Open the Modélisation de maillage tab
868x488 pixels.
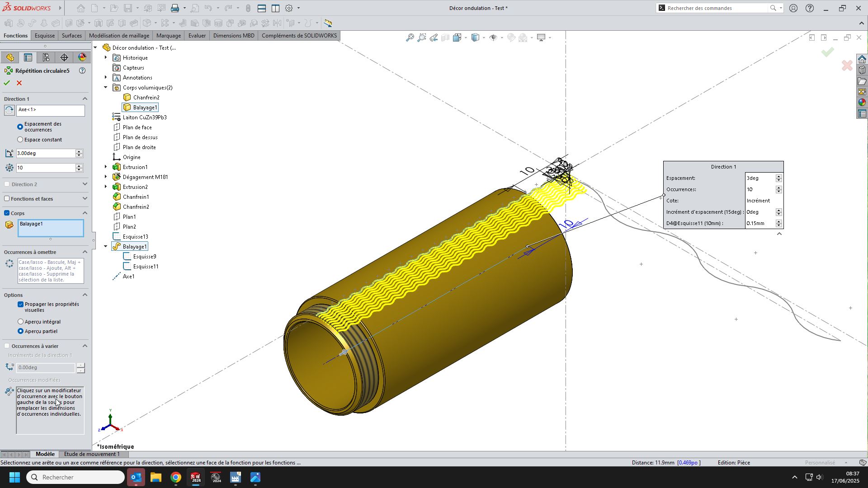119,36
